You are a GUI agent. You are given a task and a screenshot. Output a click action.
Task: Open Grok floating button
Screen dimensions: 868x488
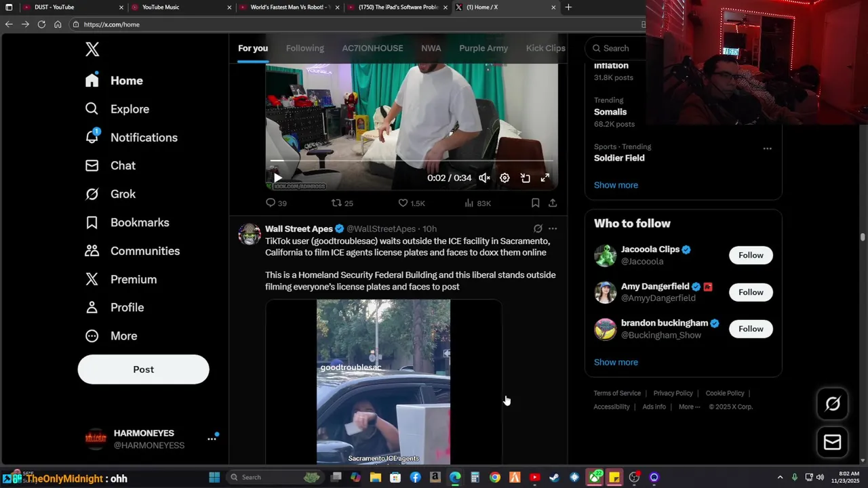pyautogui.click(x=833, y=404)
